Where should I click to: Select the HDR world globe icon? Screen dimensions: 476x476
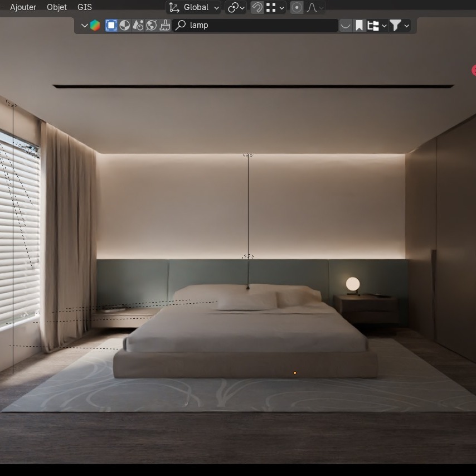coord(152,25)
